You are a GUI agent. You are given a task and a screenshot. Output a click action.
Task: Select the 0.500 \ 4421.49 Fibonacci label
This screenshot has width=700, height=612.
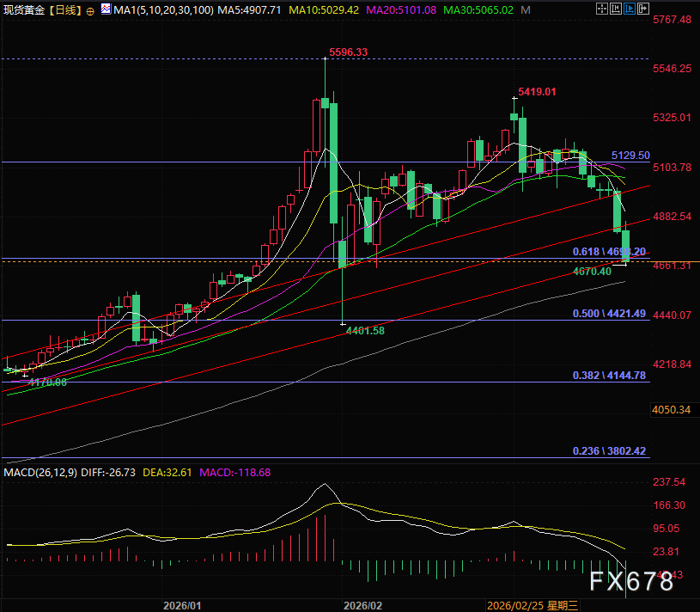[x=609, y=314]
